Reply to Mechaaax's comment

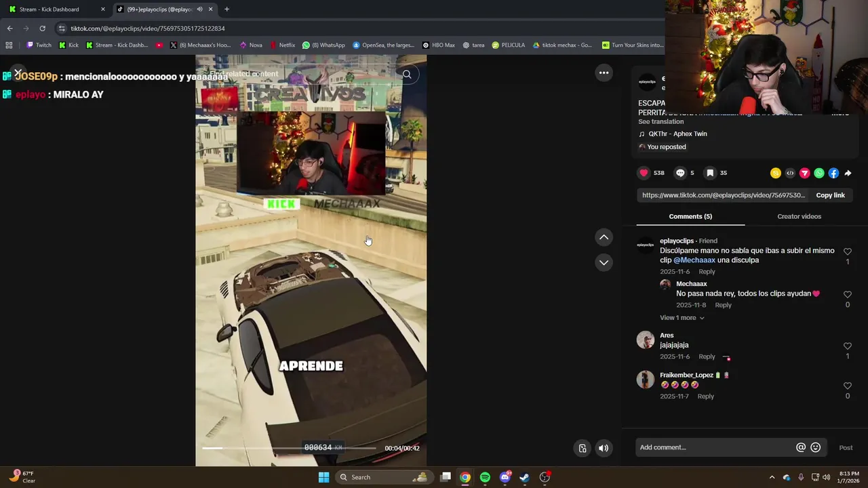point(723,305)
